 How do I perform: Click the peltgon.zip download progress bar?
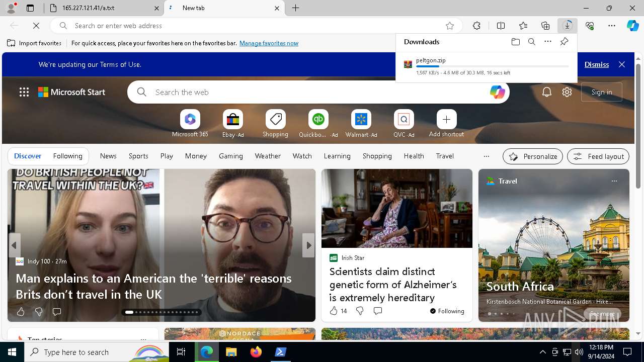tap(493, 66)
